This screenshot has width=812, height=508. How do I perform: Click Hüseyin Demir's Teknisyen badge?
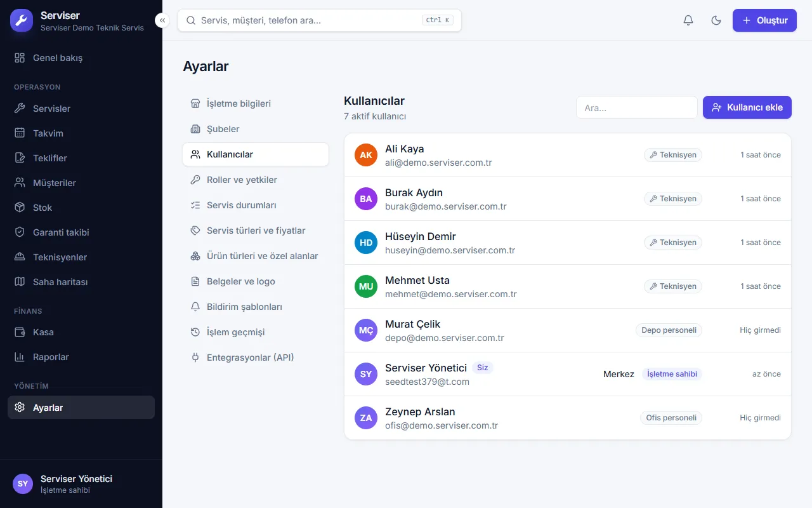[673, 243]
